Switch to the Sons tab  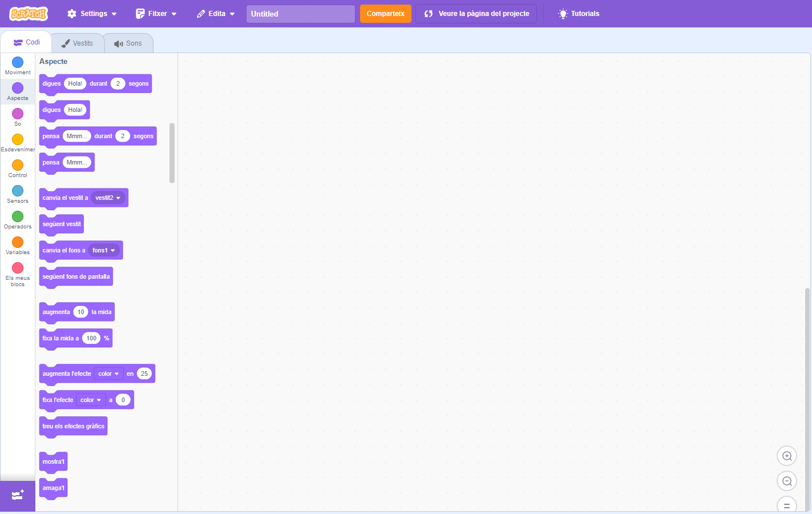coord(128,43)
